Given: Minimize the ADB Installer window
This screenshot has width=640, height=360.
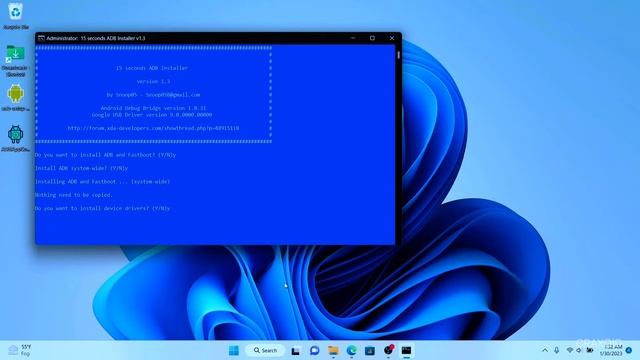Looking at the screenshot, I should (353, 38).
